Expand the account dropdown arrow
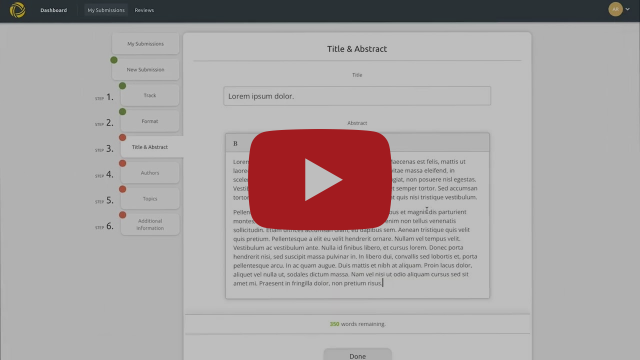Image resolution: width=640 pixels, height=360 pixels. (x=627, y=9)
